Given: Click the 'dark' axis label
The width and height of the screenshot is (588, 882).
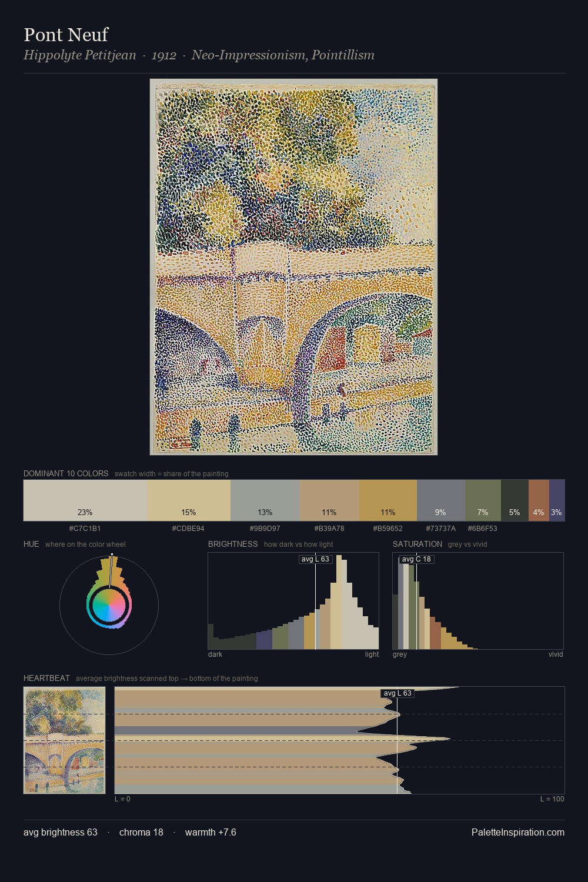Looking at the screenshot, I should click(x=215, y=654).
